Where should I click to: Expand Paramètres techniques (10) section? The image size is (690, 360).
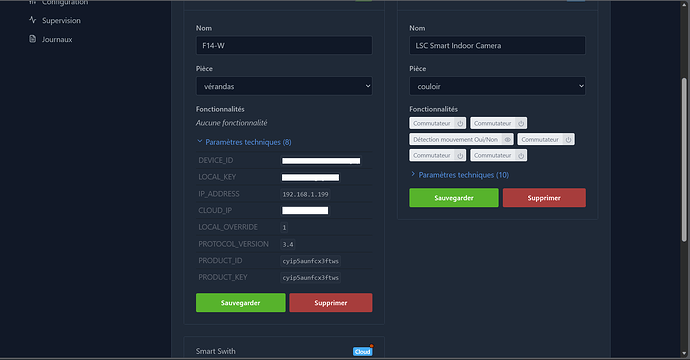tap(459, 175)
